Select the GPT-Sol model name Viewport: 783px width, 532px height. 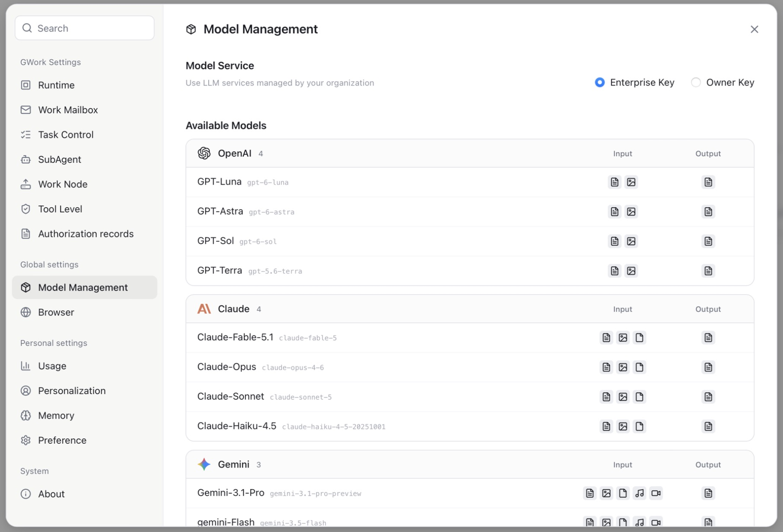coord(215,241)
